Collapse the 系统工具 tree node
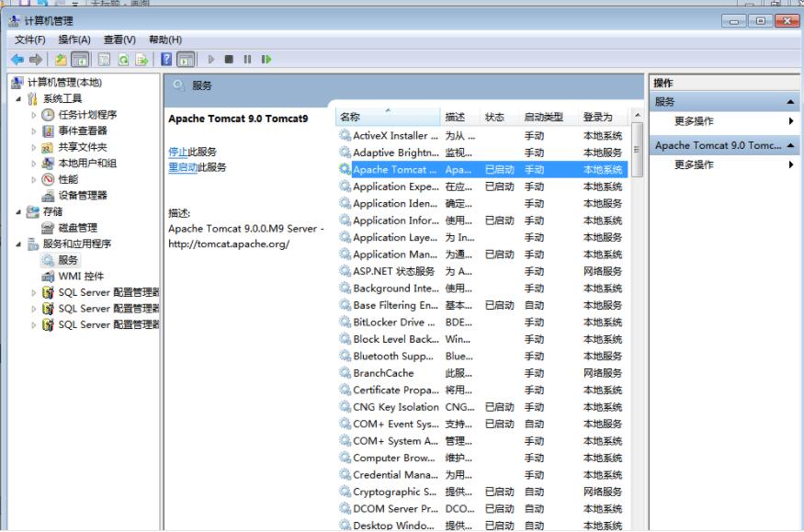This screenshot has width=804, height=532. pos(20,99)
